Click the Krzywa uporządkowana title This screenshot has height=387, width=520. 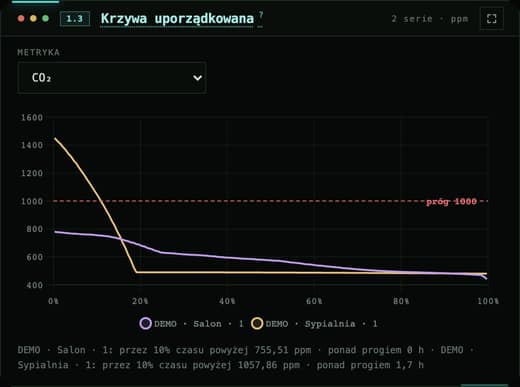pyautogui.click(x=177, y=18)
